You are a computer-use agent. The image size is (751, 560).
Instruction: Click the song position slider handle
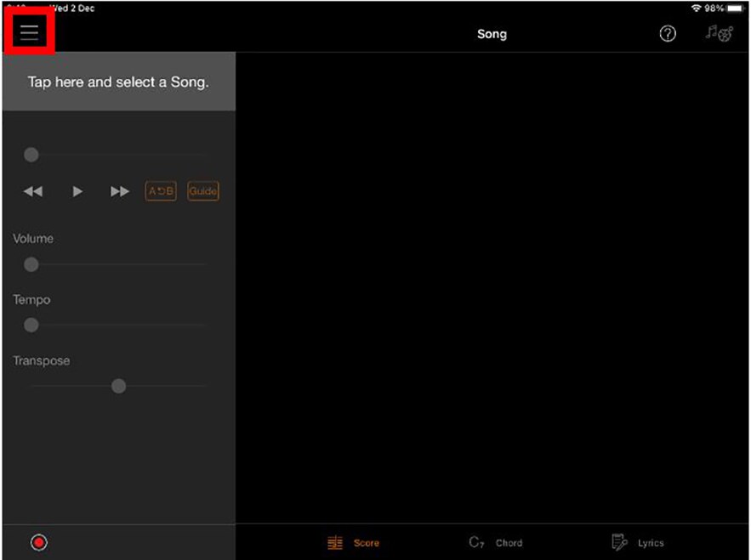click(x=31, y=155)
